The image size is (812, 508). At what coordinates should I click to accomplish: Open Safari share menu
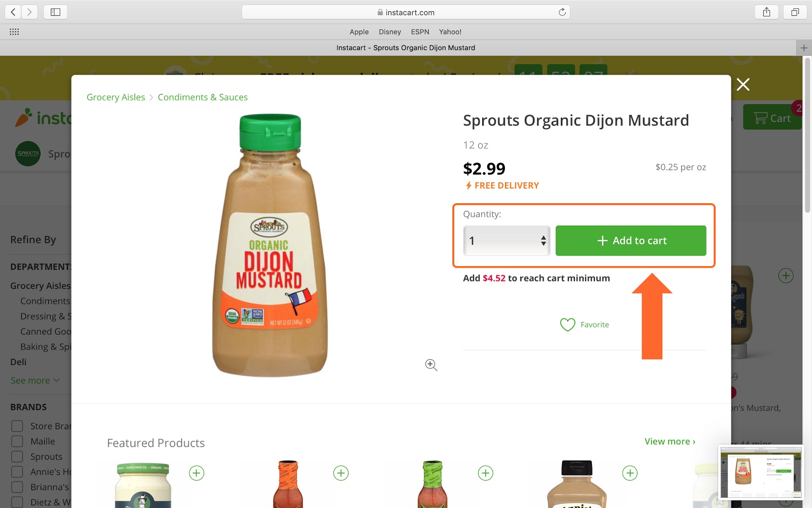[x=767, y=12]
